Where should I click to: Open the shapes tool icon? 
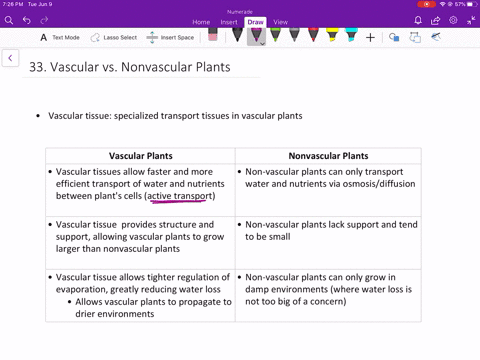pyautogui.click(x=394, y=37)
